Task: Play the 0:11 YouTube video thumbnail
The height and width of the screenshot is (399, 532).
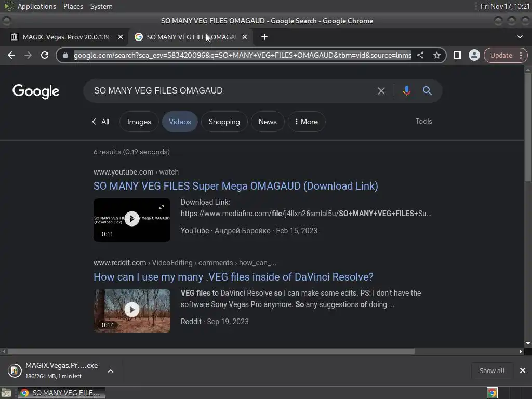Action: tap(132, 220)
